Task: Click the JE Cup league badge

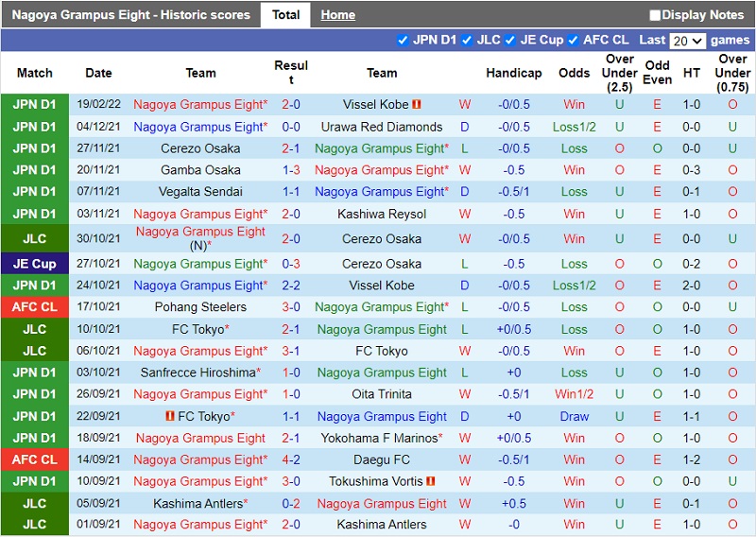Action: pos(35,264)
